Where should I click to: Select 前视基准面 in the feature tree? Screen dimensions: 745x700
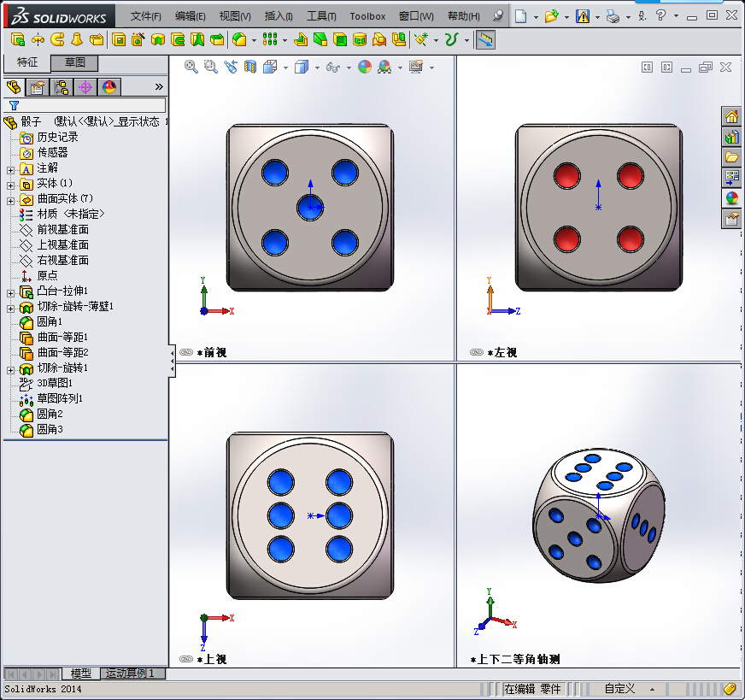pos(62,230)
